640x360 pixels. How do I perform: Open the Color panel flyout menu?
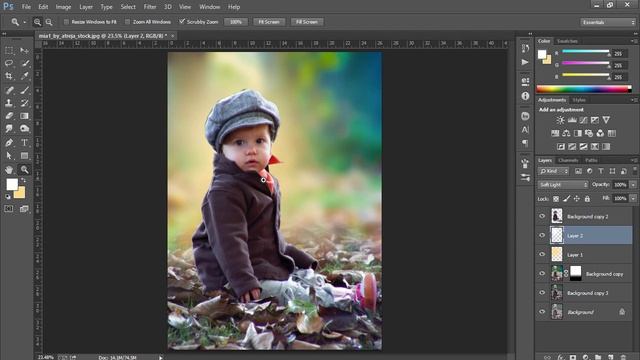(x=634, y=41)
